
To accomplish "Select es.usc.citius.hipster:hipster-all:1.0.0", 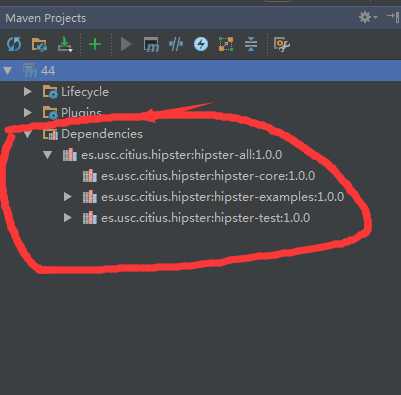I will (182, 155).
